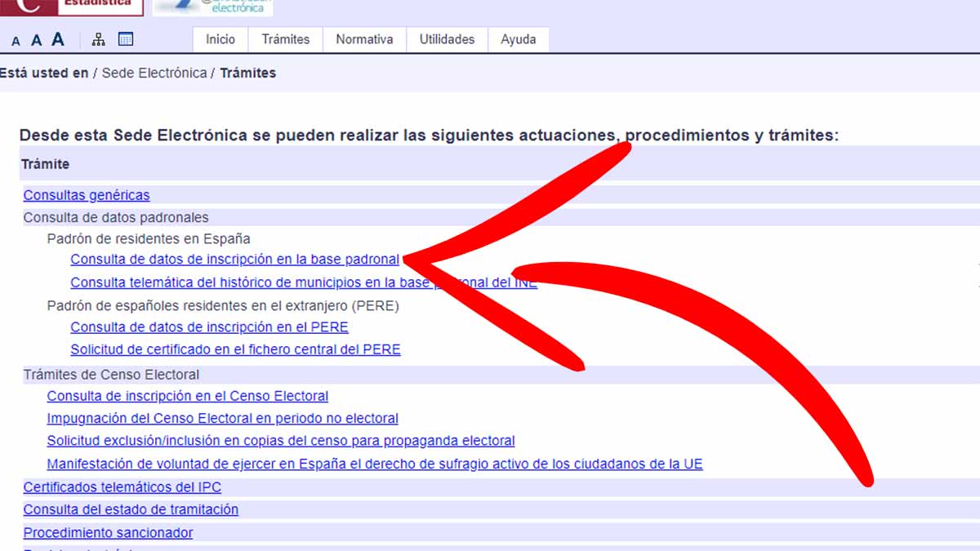Image resolution: width=980 pixels, height=551 pixels.
Task: Select the smallest font size icon
Action: [15, 38]
